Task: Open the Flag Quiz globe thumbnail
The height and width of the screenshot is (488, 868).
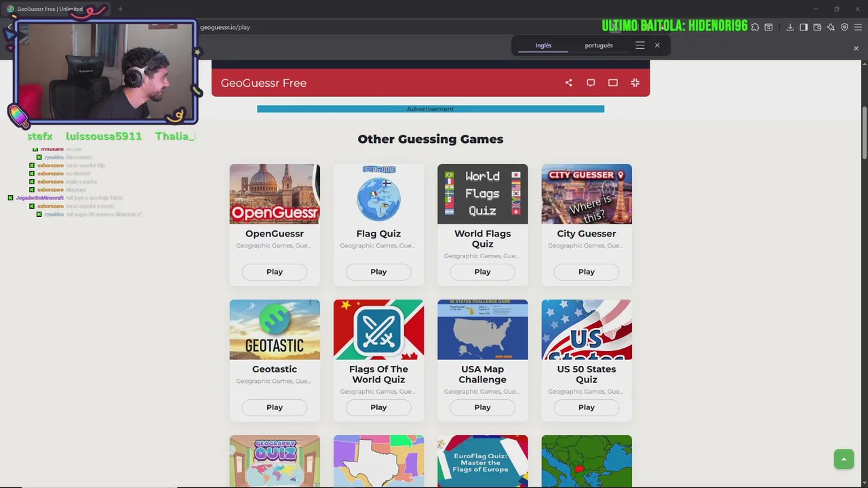Action: point(378,194)
